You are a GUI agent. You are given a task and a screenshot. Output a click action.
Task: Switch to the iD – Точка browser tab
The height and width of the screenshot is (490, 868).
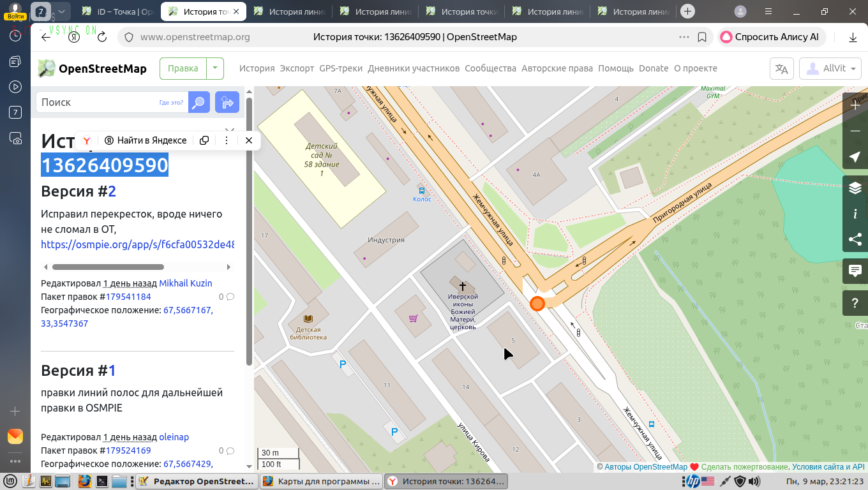[x=117, y=11]
